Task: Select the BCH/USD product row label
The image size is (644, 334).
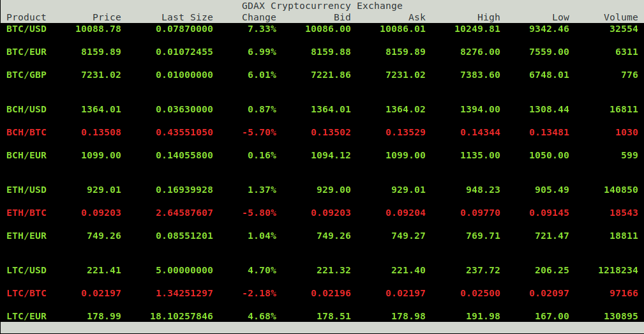Action: click(26, 109)
